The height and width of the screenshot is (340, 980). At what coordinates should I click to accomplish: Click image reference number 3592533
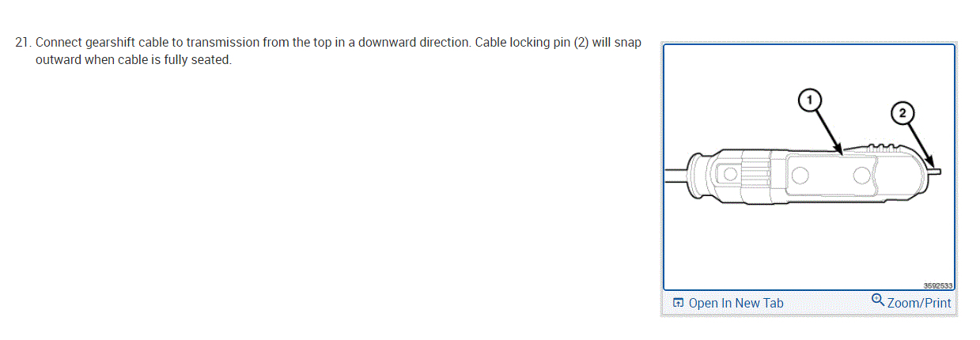[937, 285]
